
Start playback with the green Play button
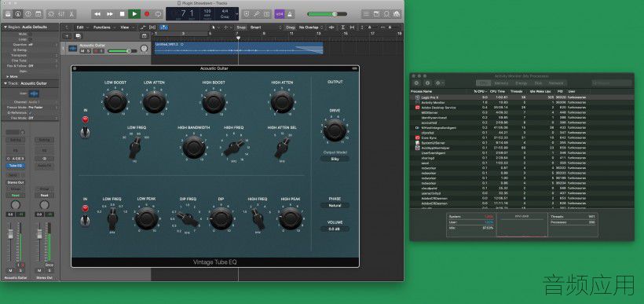pos(134,14)
